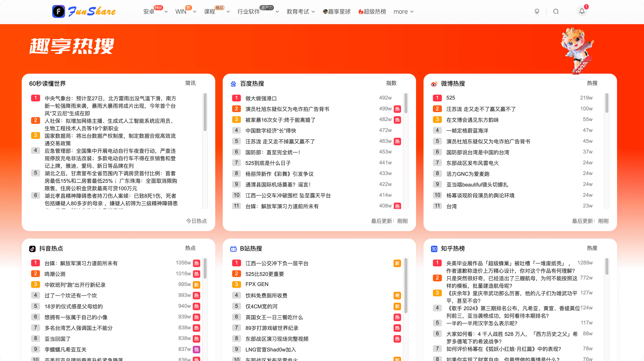The width and height of the screenshot is (644, 361).
Task: Click the planet icon beside 趣享星球
Action: tap(325, 11)
